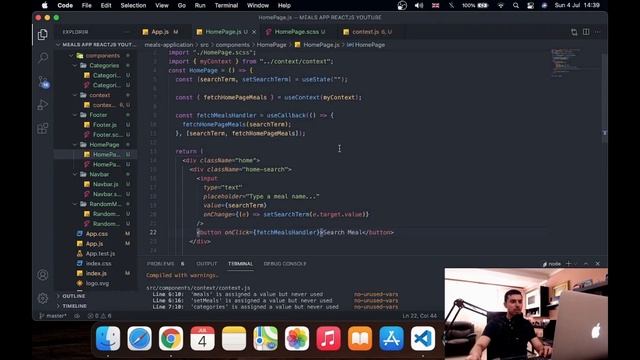640x360 pixels.
Task: Click HomePage.js breadcrumb segment
Action: click(321, 44)
